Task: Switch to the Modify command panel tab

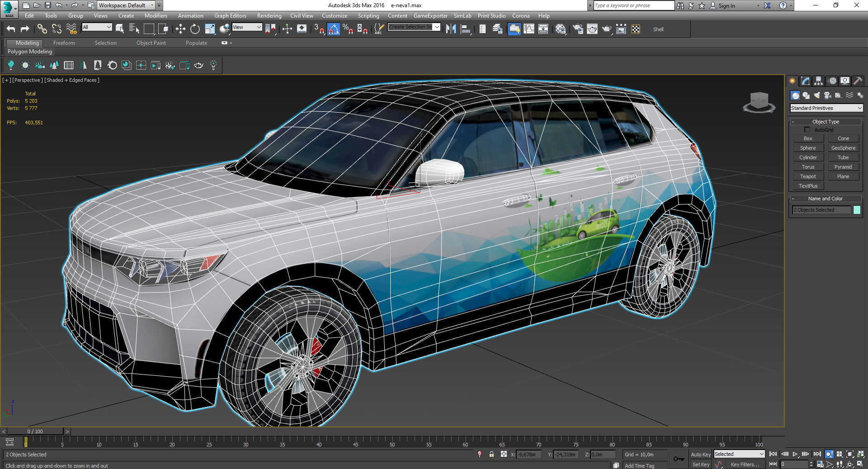Action: point(806,81)
